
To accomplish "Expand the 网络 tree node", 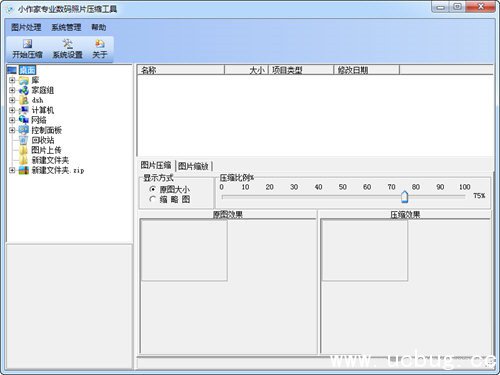I will [12, 120].
